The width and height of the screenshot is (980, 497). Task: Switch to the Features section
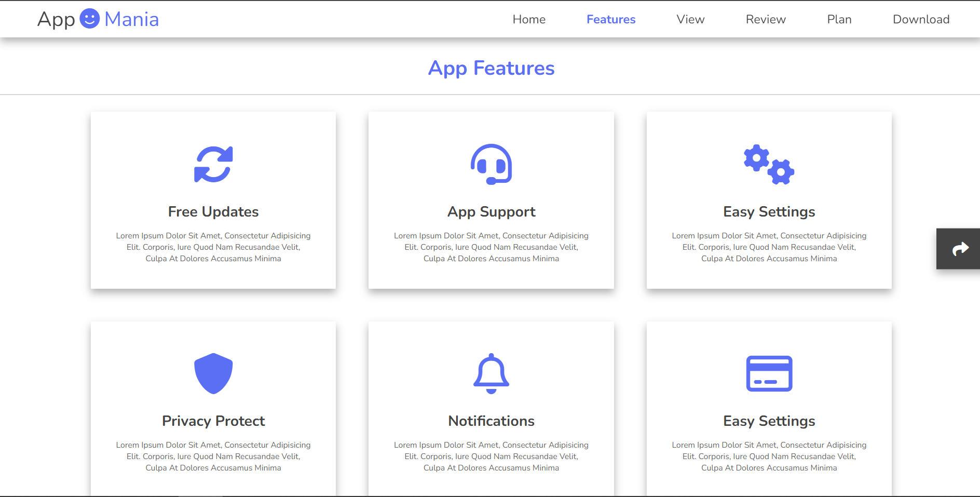pyautogui.click(x=610, y=19)
